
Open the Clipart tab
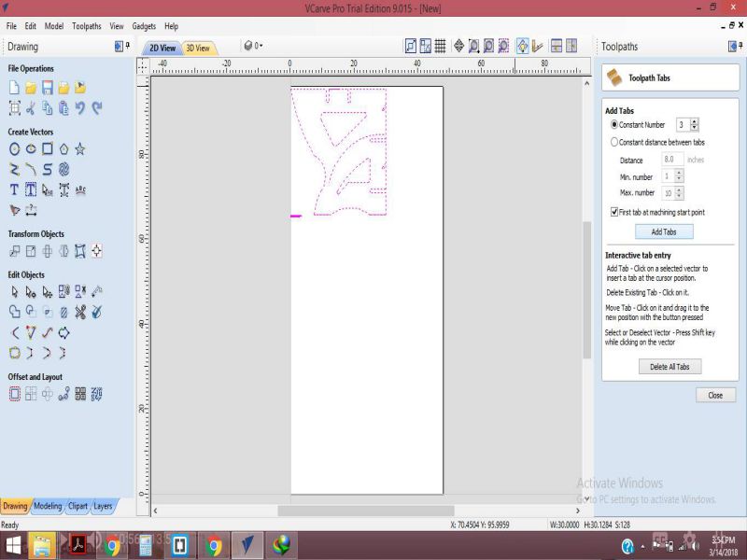(78, 506)
